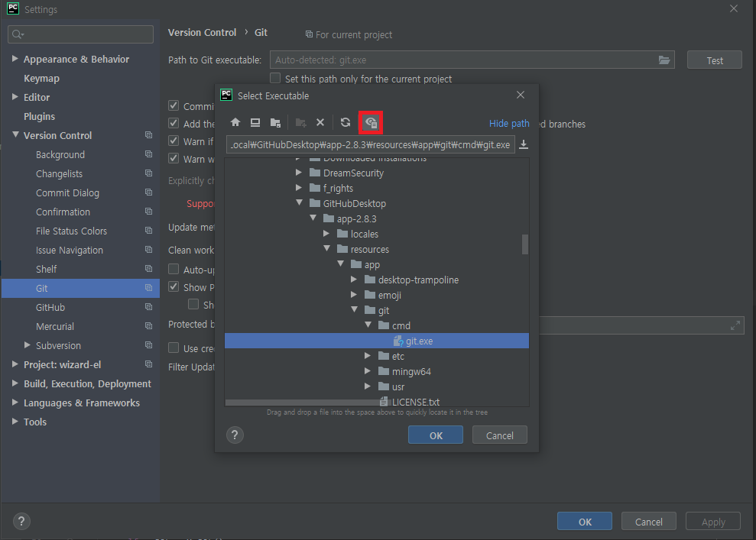Click project-level icon beside Changelists
Viewport: 756px width, 540px height.
point(148,173)
